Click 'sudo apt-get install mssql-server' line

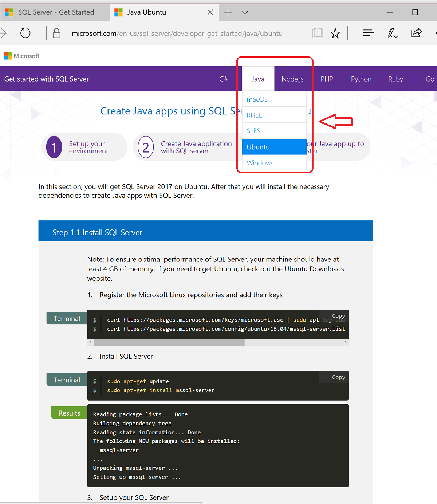tap(161, 390)
